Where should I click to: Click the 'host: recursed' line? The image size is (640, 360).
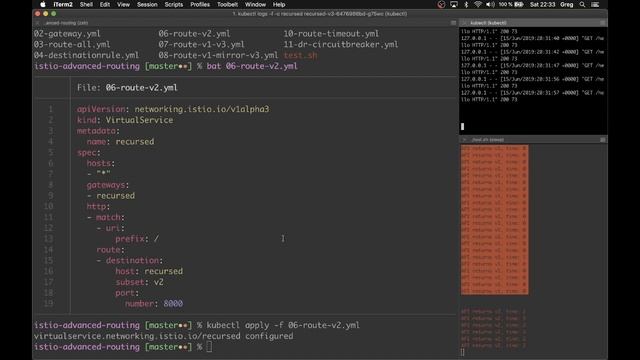click(149, 271)
